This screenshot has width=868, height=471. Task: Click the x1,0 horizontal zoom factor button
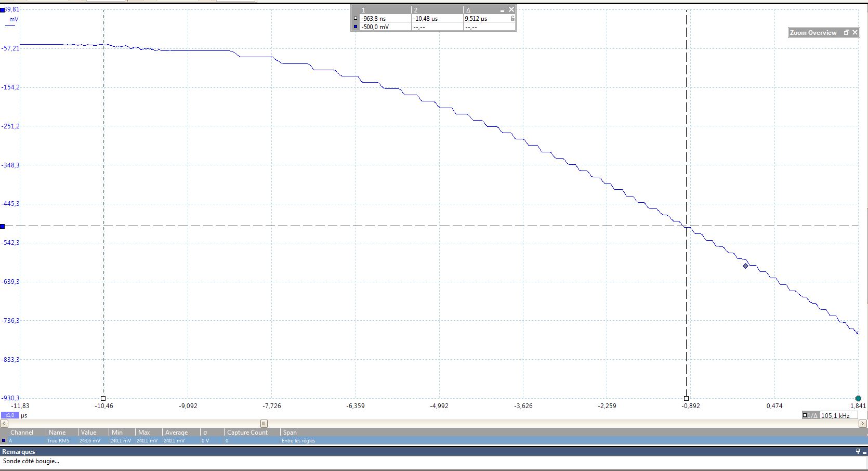(x=10, y=415)
